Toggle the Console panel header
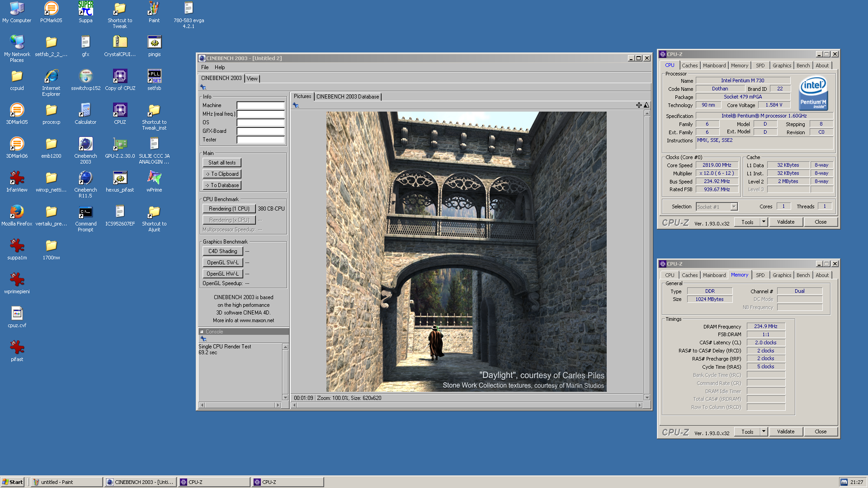Screen dimensions: 868x488 [244, 332]
